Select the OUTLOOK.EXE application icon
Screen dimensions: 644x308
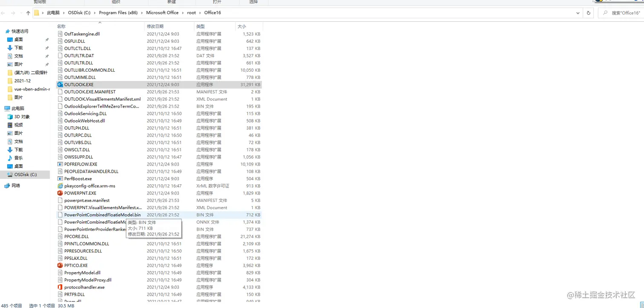tap(60, 84)
